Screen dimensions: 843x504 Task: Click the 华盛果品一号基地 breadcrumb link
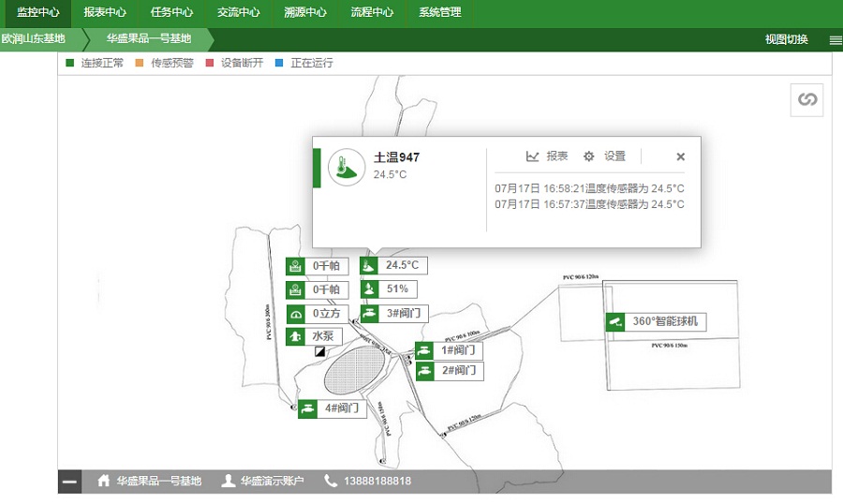coord(148,39)
